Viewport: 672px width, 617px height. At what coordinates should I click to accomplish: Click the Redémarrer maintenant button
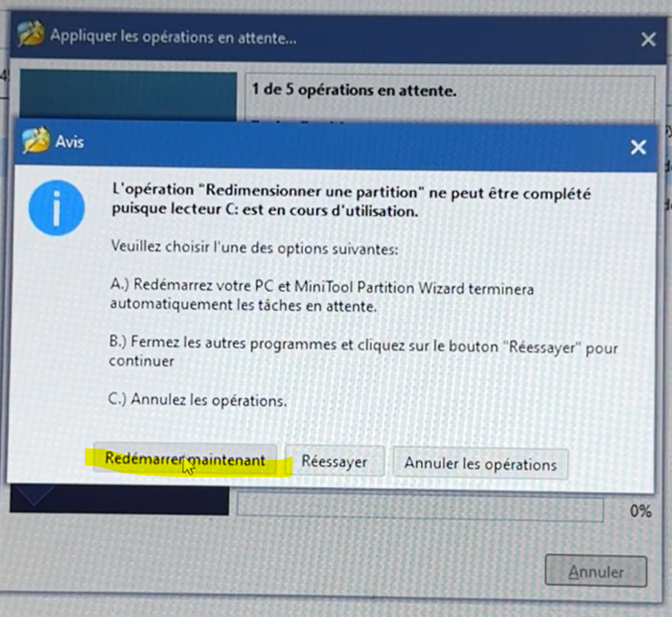point(185,460)
